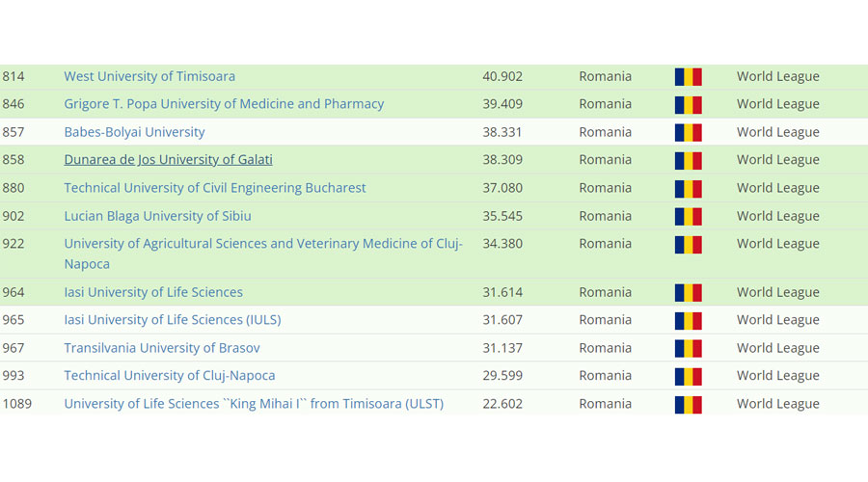This screenshot has height=482, width=868.
Task: Follow the Dunarea de Jos University of Galati link
Action: [x=168, y=160]
